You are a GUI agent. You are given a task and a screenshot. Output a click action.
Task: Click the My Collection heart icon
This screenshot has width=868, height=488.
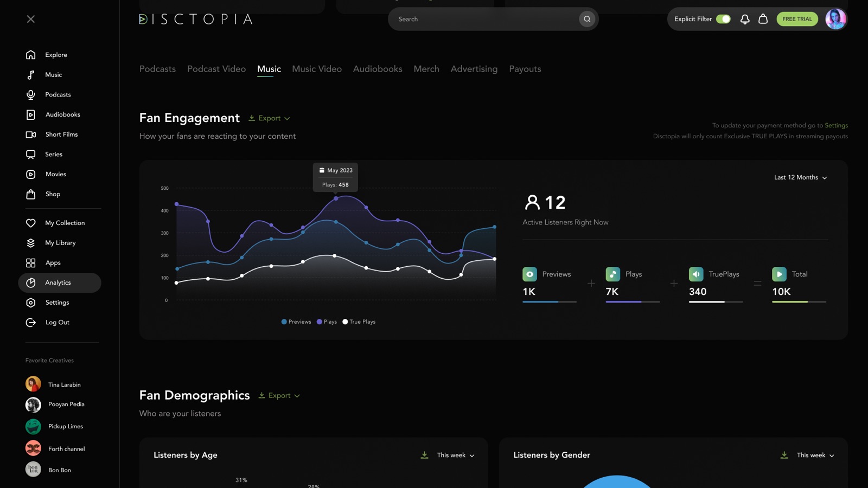tap(31, 223)
